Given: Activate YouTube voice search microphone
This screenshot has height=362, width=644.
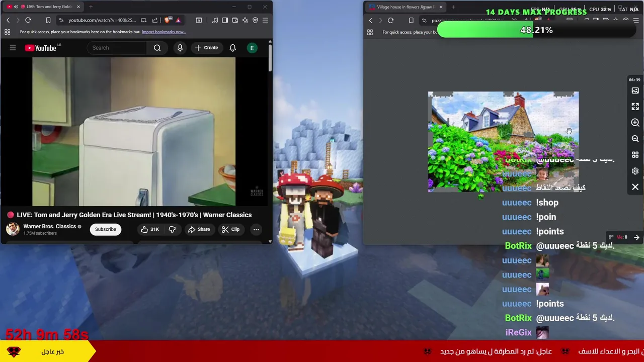Looking at the screenshot, I should coord(180,48).
